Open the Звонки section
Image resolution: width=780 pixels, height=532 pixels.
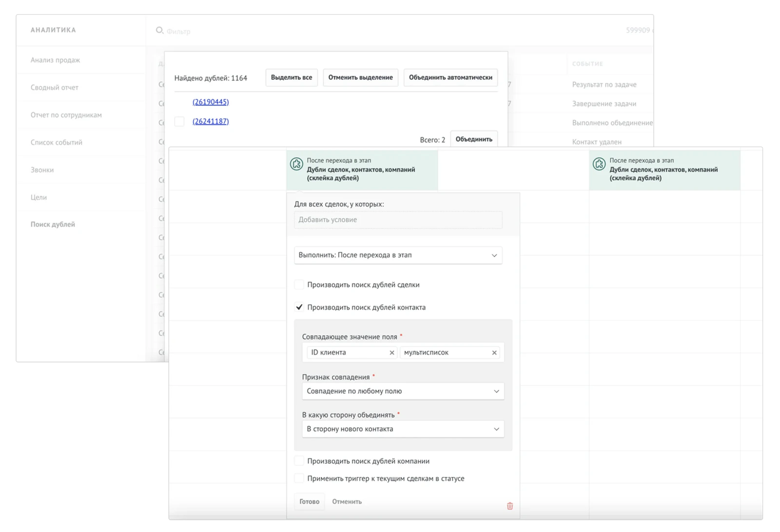(42, 170)
